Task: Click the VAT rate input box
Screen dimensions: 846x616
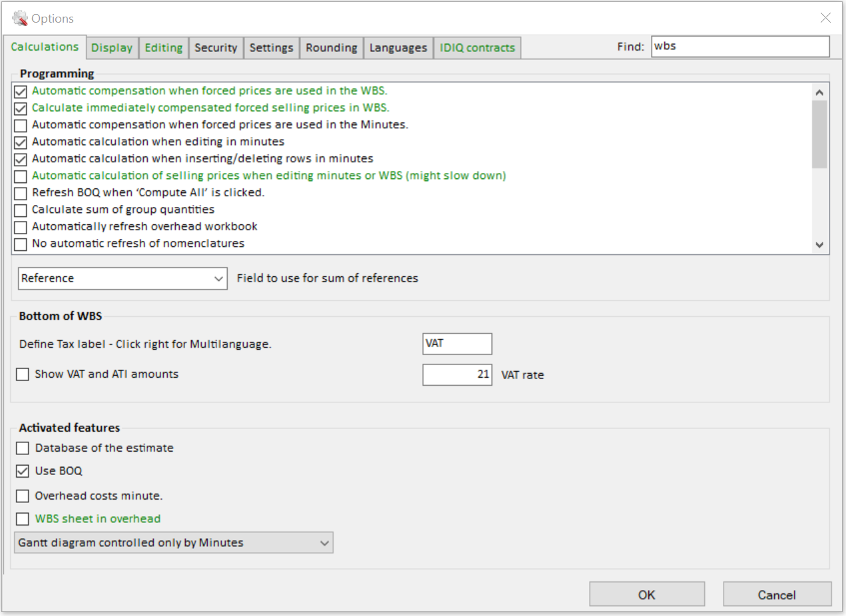Action: [x=457, y=375]
